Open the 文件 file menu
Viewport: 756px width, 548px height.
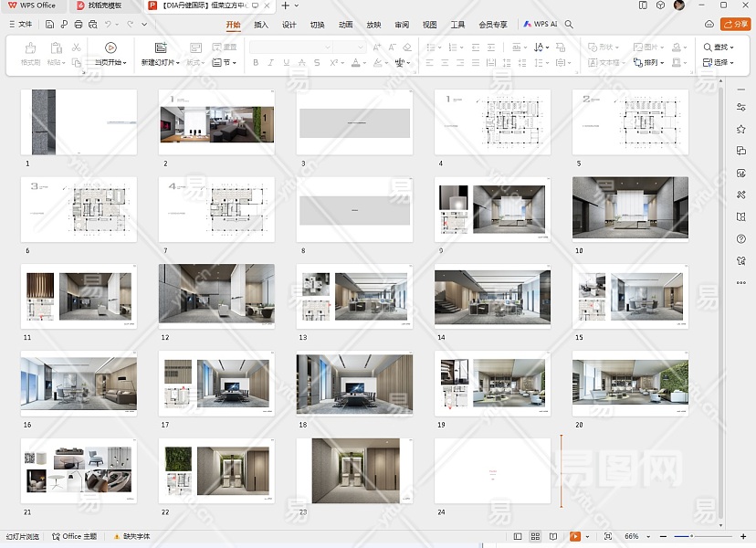point(20,25)
